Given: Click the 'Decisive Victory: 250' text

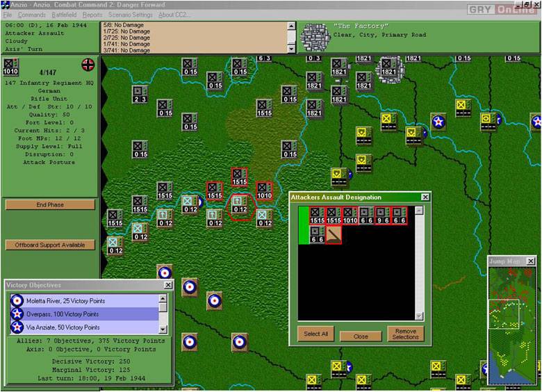Looking at the screenshot, I should tap(91, 361).
